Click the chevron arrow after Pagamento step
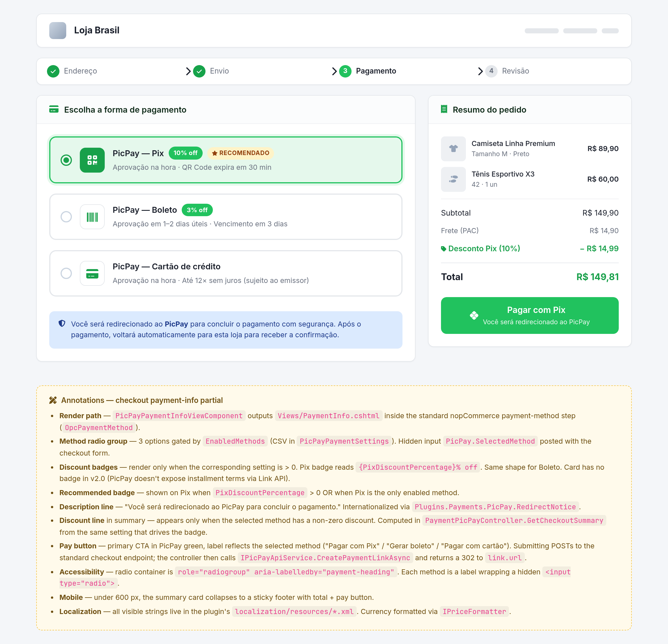 coord(480,71)
